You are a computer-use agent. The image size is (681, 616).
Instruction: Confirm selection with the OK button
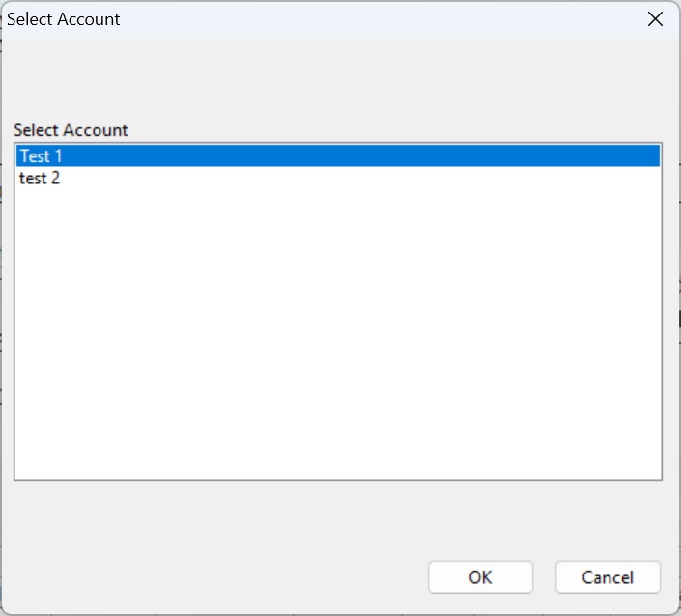coord(480,577)
